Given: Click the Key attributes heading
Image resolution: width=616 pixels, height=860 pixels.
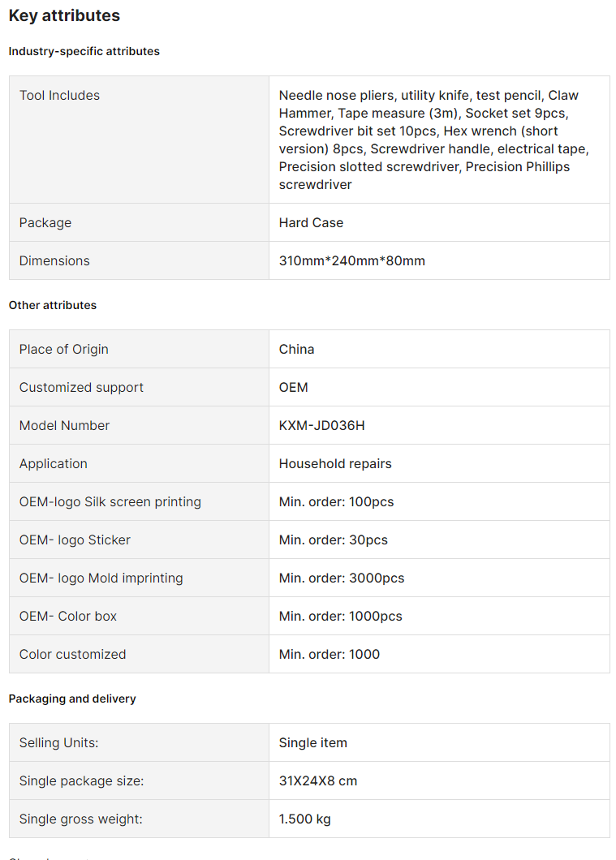Looking at the screenshot, I should coord(64,15).
